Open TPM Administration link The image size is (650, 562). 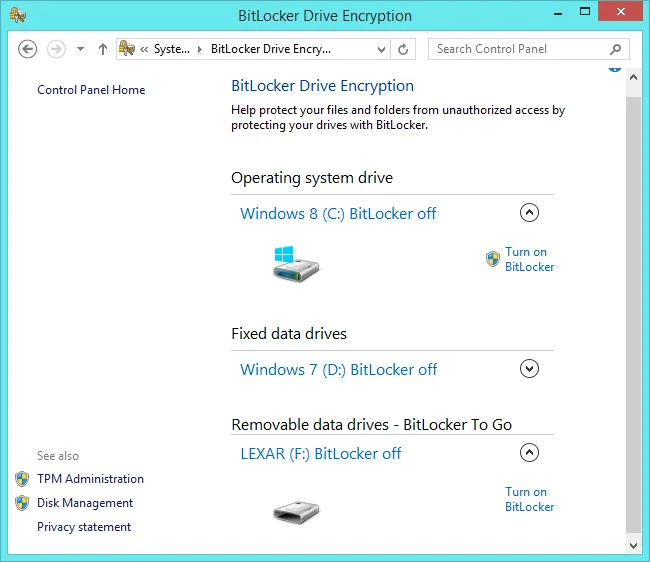(x=90, y=479)
